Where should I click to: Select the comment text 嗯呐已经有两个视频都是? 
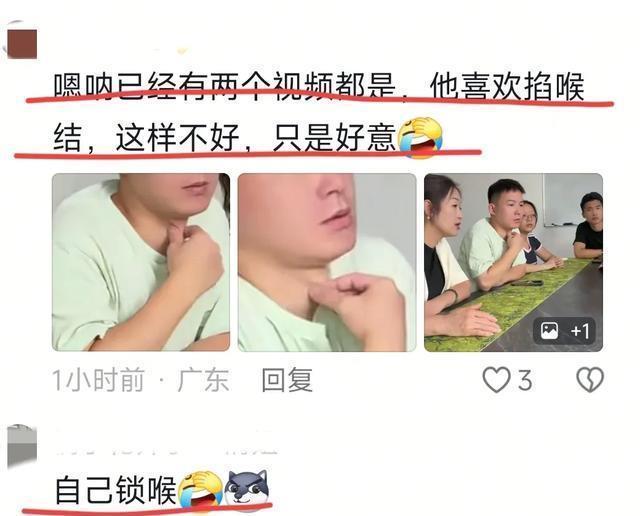(225, 87)
